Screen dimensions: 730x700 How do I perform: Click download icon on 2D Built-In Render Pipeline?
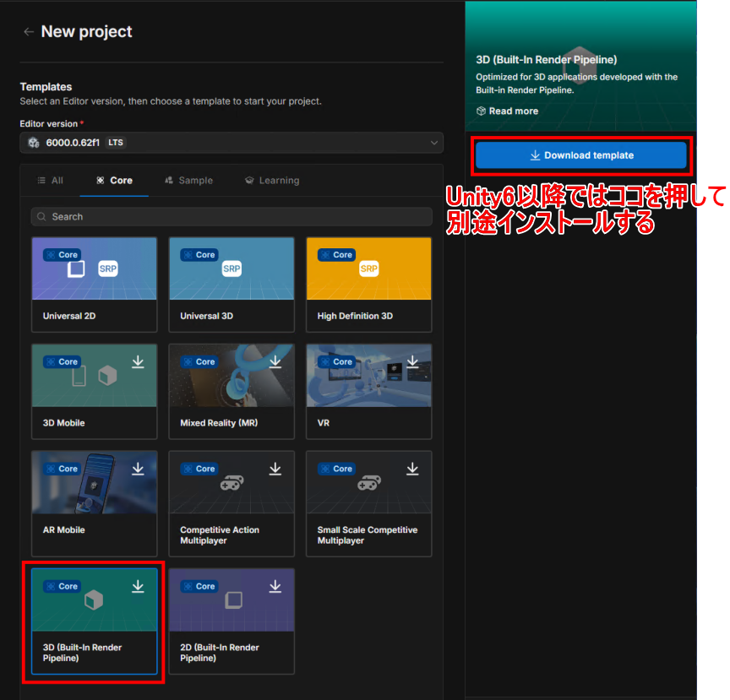click(275, 586)
